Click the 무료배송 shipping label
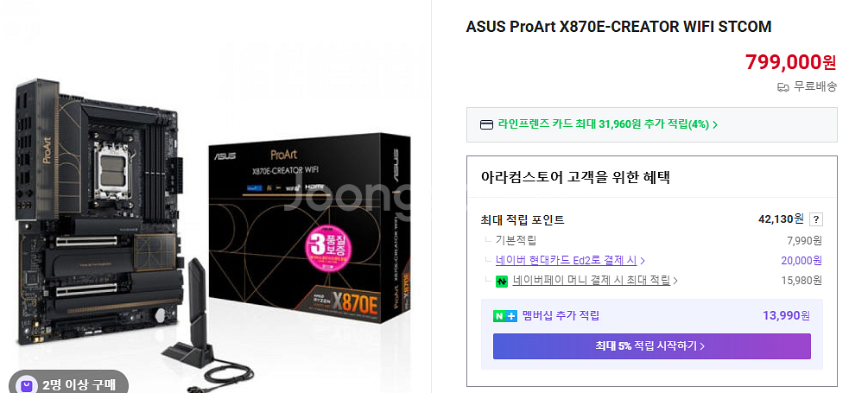This screenshot has height=393, width=868. tap(814, 86)
